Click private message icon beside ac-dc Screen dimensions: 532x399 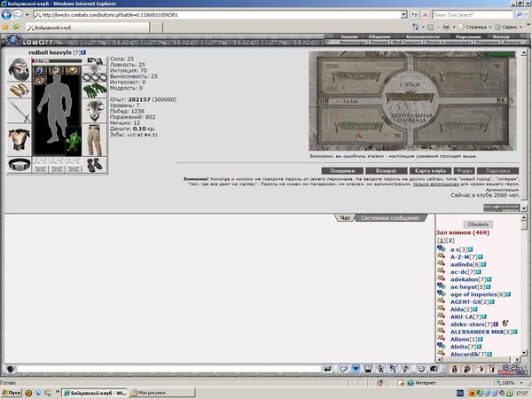[x=441, y=271]
